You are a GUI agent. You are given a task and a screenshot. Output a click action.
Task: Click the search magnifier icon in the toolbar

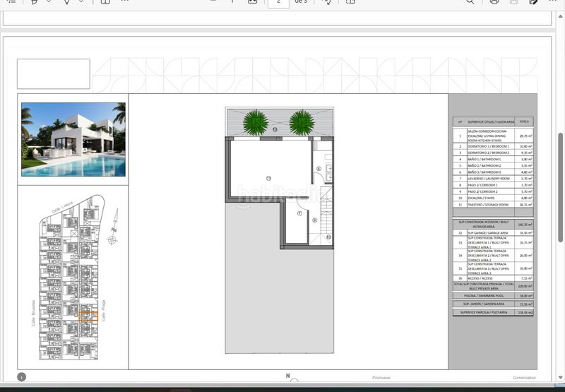coord(470,1)
